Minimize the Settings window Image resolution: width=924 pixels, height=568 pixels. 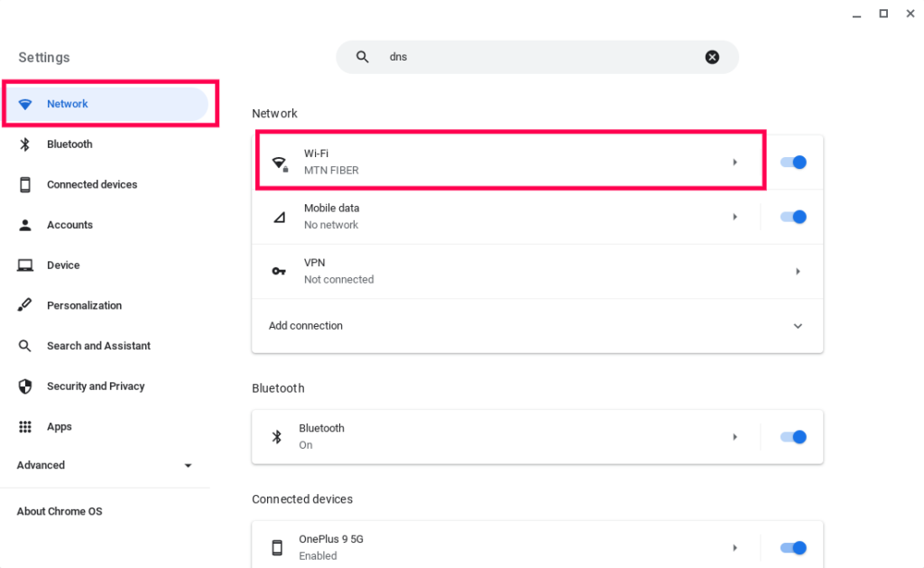[x=857, y=16]
